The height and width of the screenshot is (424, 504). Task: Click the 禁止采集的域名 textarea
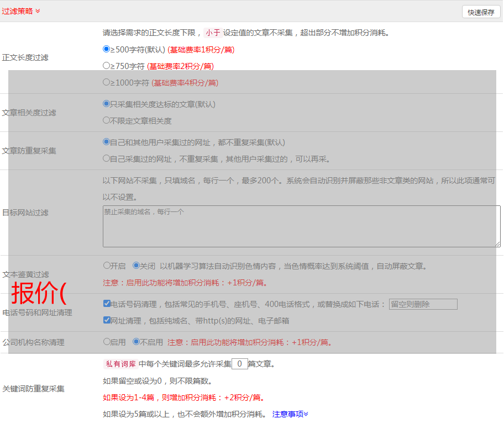(301, 226)
